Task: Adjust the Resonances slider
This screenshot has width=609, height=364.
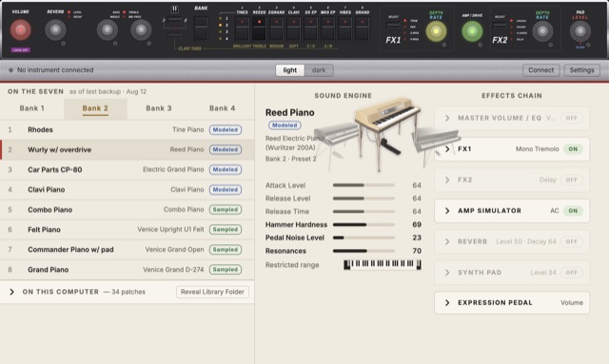Action: [363, 251]
